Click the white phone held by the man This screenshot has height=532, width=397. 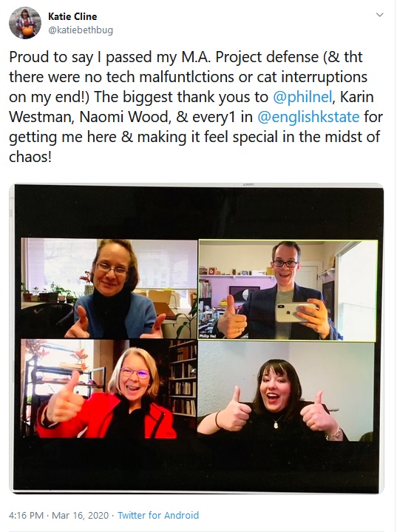click(295, 312)
